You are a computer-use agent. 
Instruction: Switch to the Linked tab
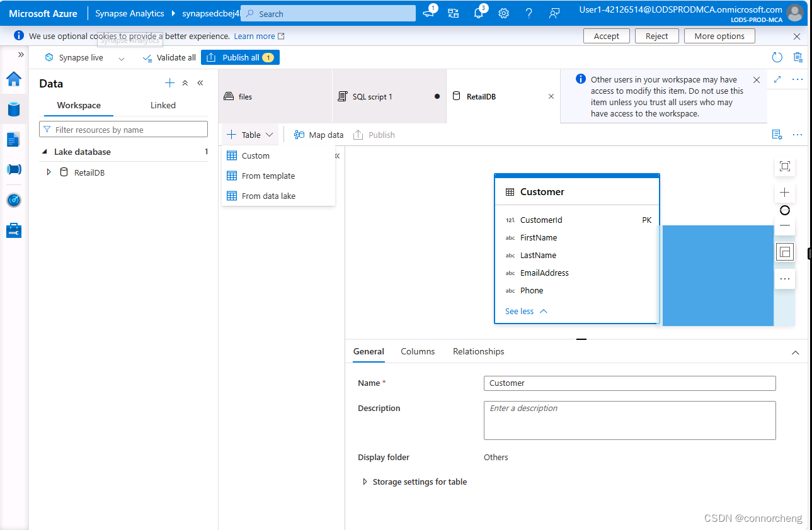click(x=163, y=105)
